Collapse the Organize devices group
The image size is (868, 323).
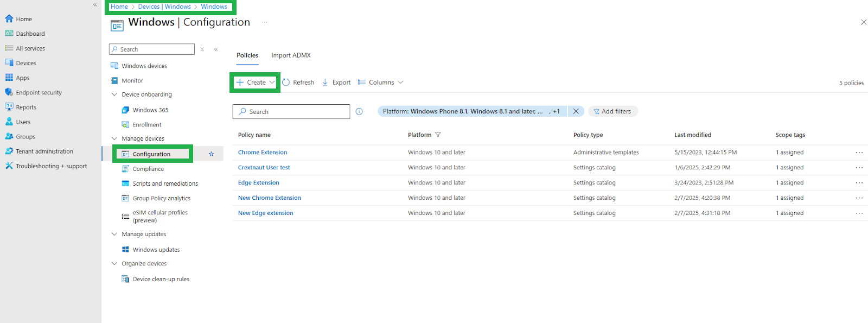point(114,263)
